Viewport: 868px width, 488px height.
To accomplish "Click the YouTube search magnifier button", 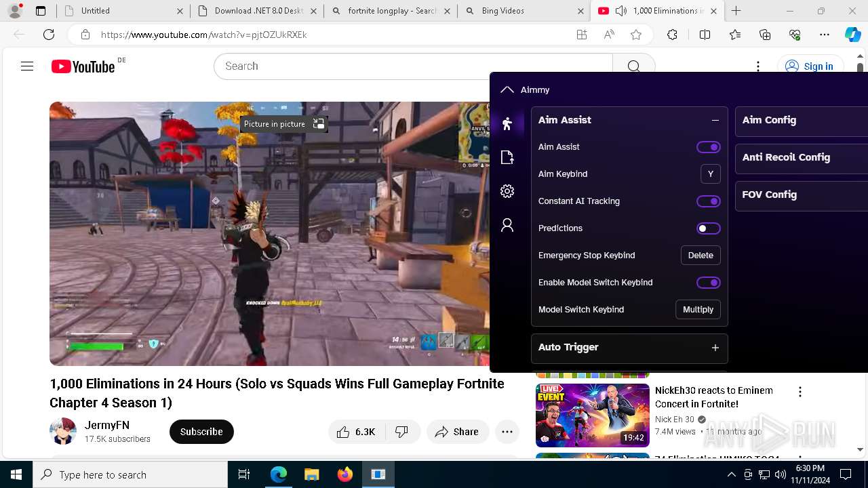I will (633, 66).
